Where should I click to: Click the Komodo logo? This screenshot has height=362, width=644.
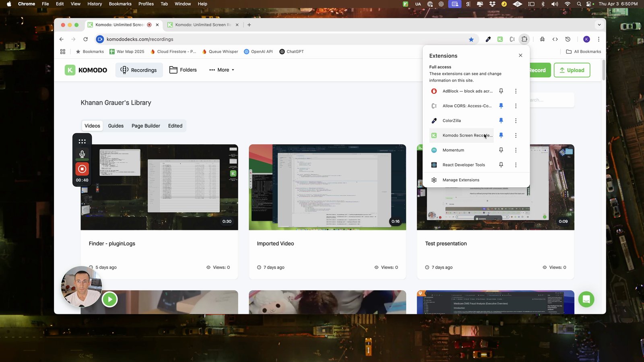pos(86,70)
